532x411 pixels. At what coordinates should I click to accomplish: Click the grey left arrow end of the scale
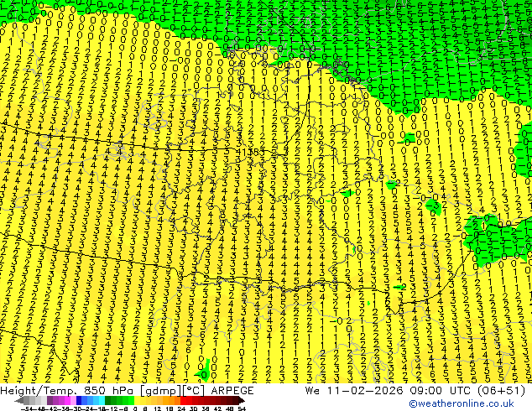click(19, 400)
